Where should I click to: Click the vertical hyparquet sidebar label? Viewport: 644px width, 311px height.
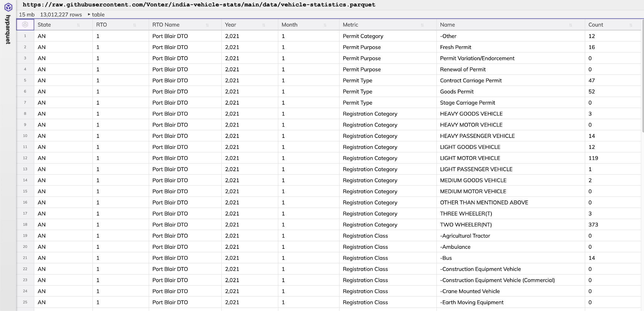pos(8,30)
